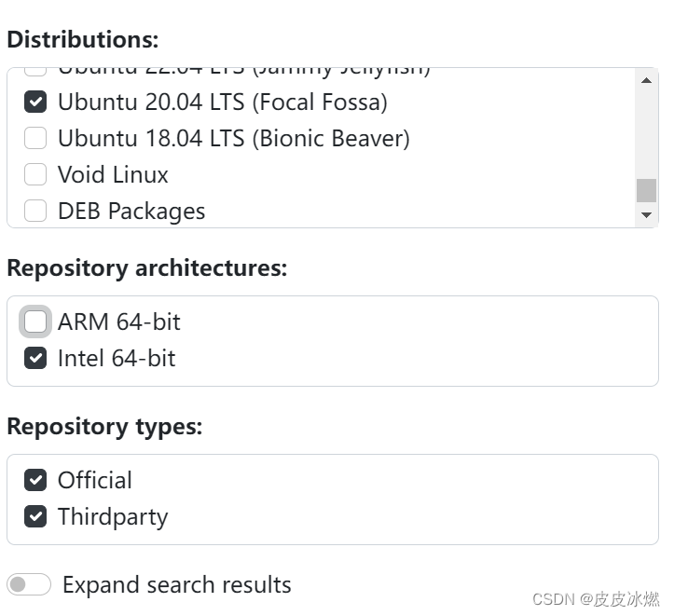Click the "Expand search results" label text

coord(177,584)
